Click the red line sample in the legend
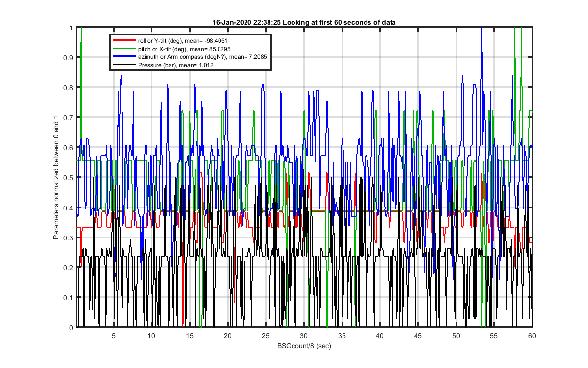Image resolution: width=588 pixels, height=368 pixels. pos(124,40)
